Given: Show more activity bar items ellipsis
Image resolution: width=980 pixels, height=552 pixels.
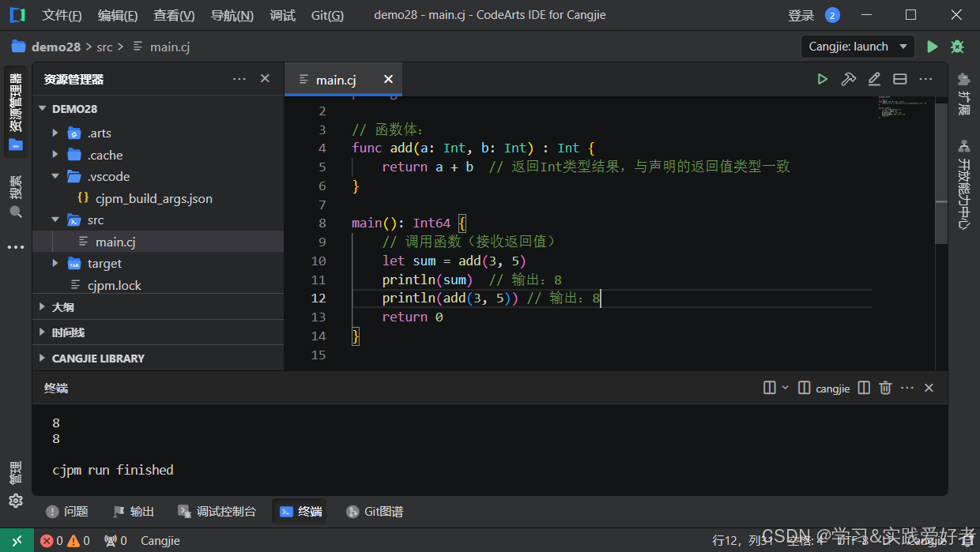Looking at the screenshot, I should tap(16, 247).
